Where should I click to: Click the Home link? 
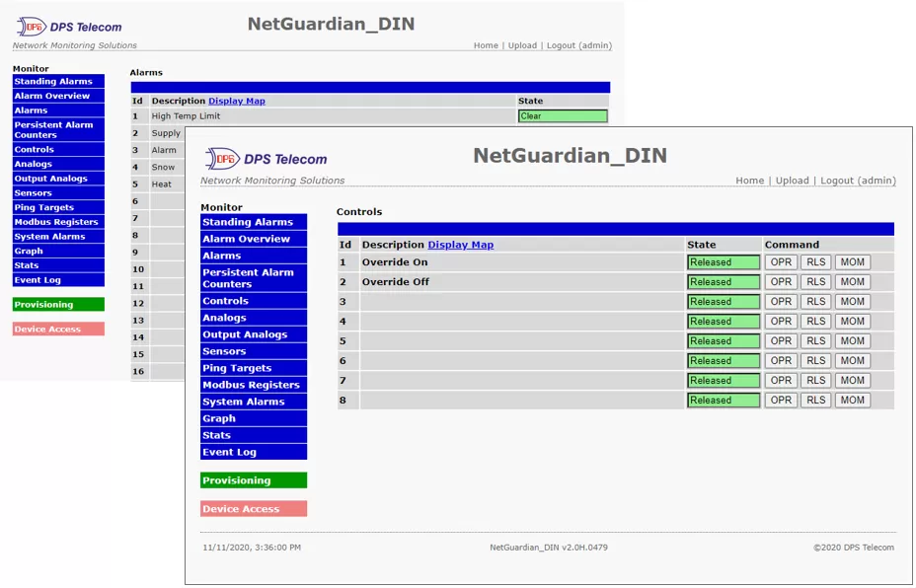749,181
